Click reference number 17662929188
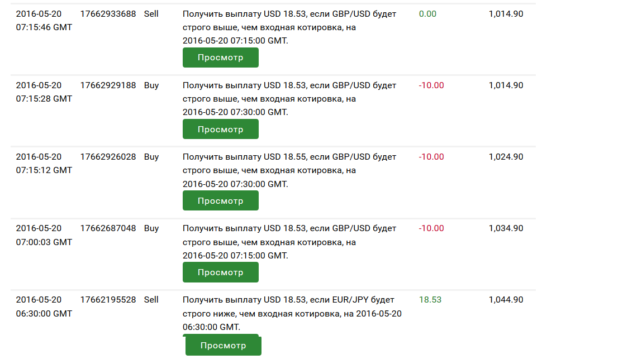The image size is (642, 364). [108, 85]
